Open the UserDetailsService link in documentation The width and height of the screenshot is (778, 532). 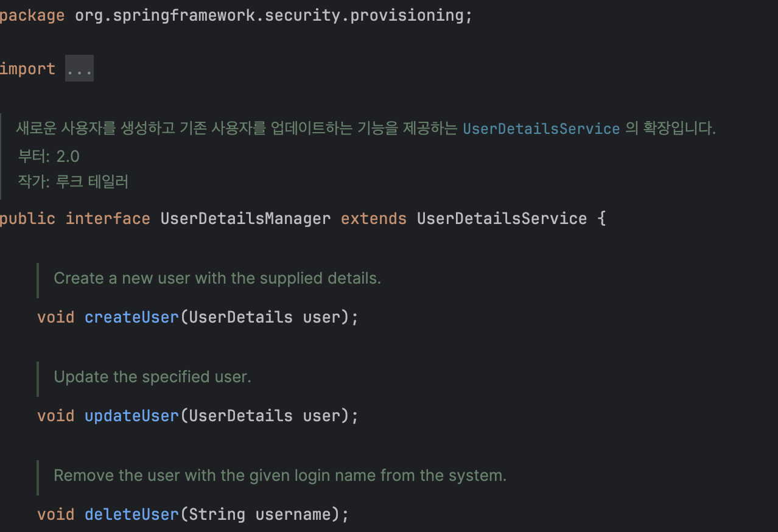541,128
